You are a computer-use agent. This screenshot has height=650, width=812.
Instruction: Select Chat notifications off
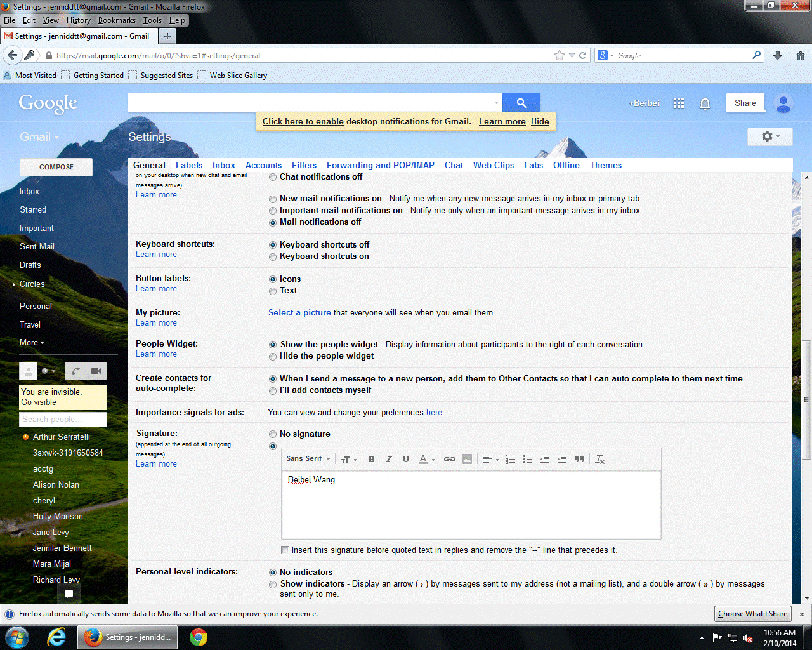pyautogui.click(x=273, y=177)
